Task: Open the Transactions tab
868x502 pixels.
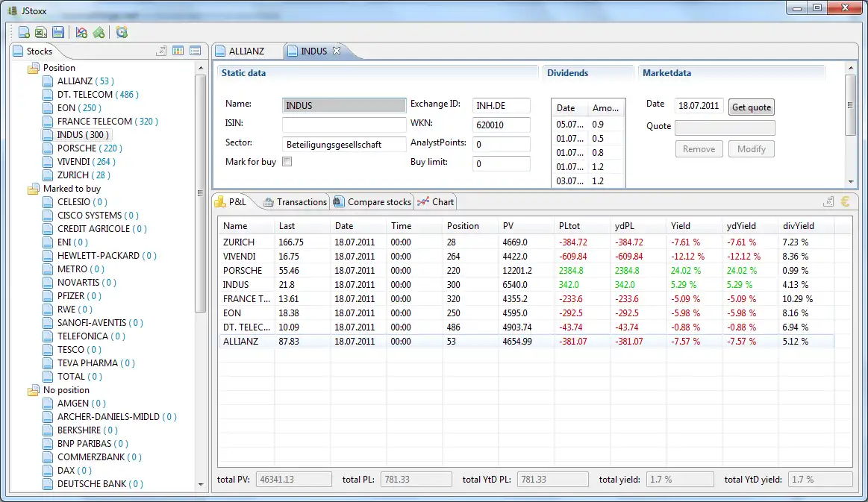Action: tap(295, 202)
